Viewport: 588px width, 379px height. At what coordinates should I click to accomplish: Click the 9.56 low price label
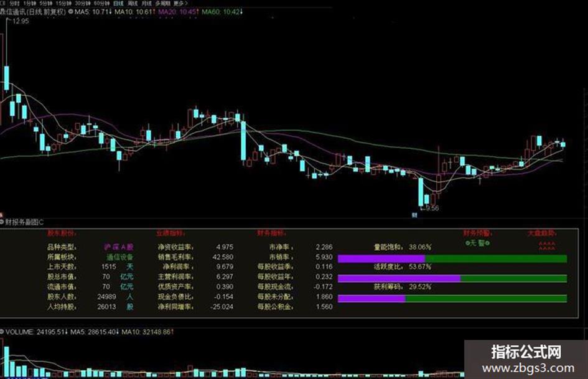point(432,208)
